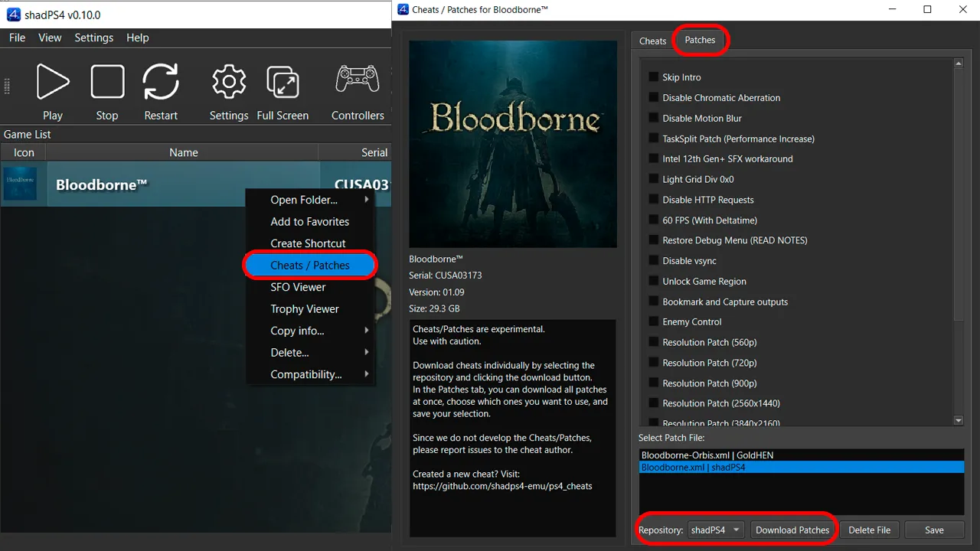Viewport: 980px width, 551px height.
Task: Maximize the Cheats / Patches window
Action: tap(927, 10)
